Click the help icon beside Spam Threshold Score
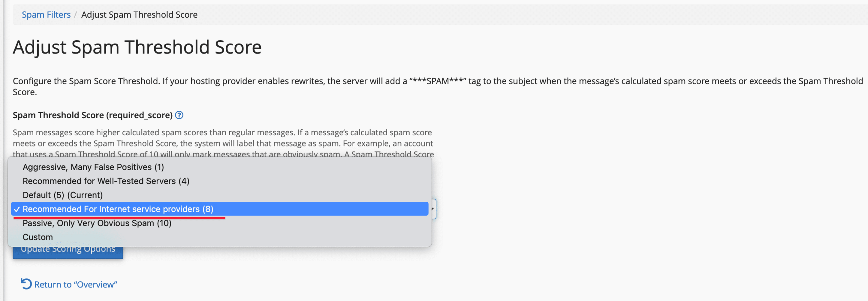The width and height of the screenshot is (868, 301). coord(179,115)
